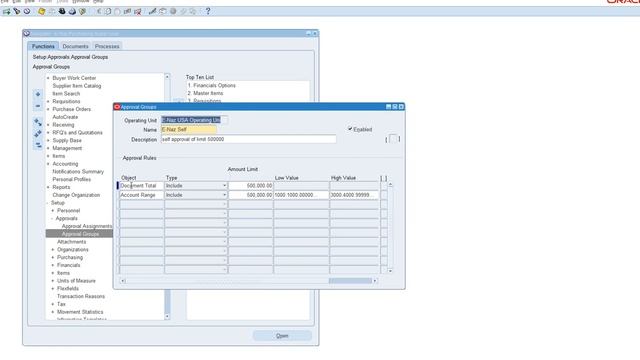Click the Save toolbar icon
The image size is (640, 360).
42,11
